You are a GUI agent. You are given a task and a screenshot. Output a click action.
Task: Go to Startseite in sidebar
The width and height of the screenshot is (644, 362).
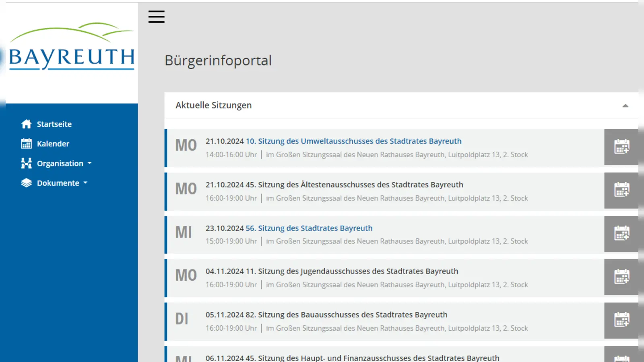(x=54, y=124)
